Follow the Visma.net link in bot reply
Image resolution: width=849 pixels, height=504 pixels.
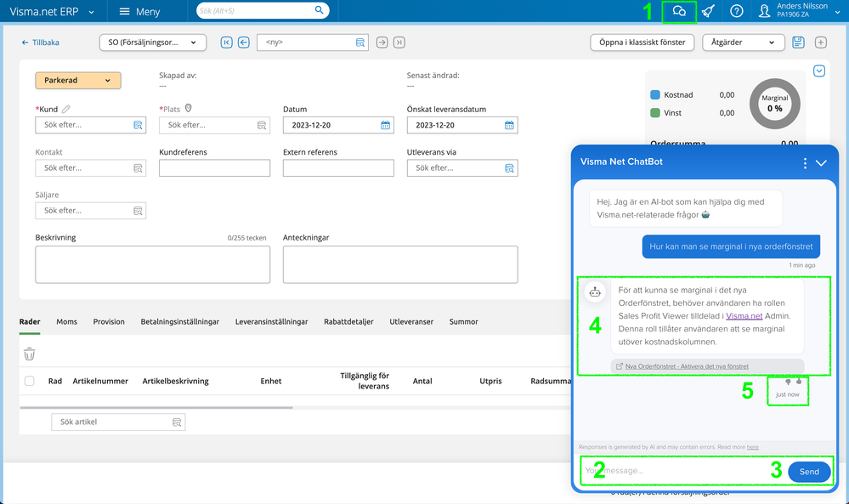click(744, 316)
